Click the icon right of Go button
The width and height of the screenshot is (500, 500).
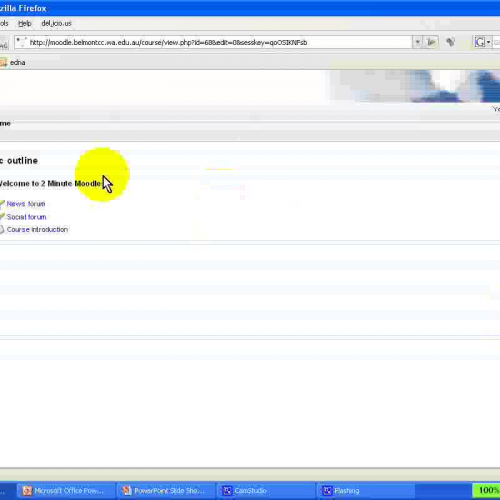tap(450, 42)
